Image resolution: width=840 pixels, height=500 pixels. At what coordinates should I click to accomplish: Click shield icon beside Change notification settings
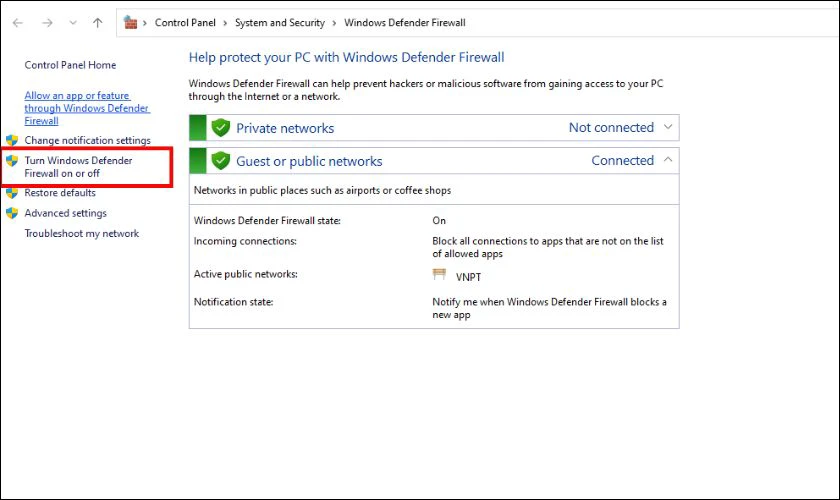click(12, 140)
